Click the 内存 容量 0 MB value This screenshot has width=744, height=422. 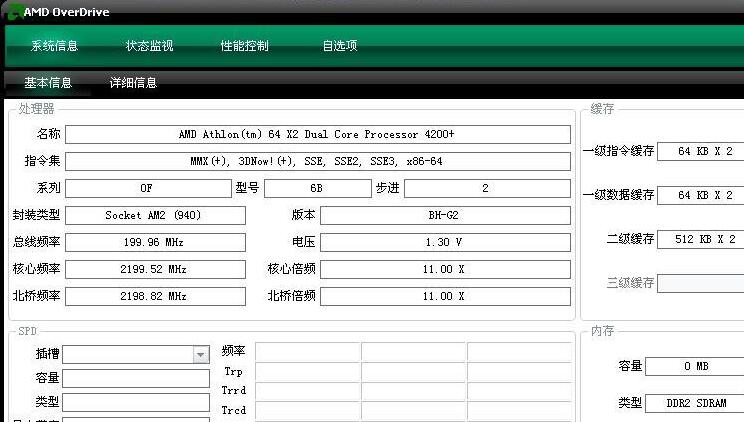695,366
